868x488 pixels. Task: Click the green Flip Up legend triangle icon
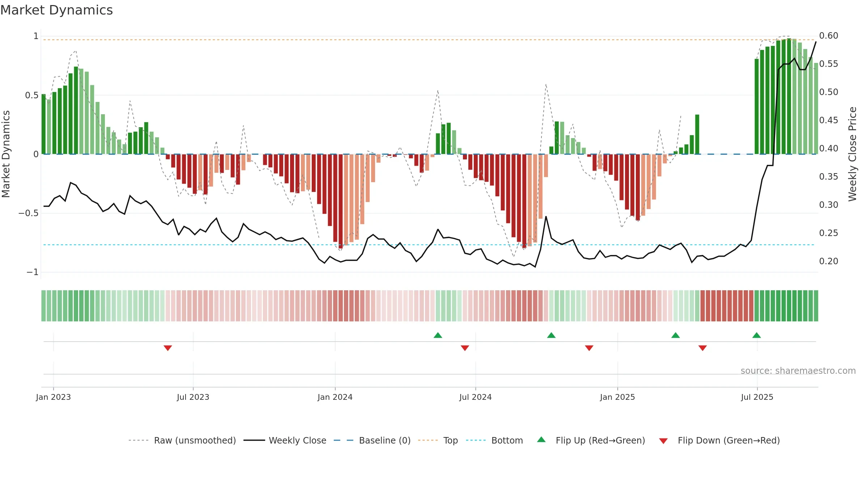click(x=541, y=440)
